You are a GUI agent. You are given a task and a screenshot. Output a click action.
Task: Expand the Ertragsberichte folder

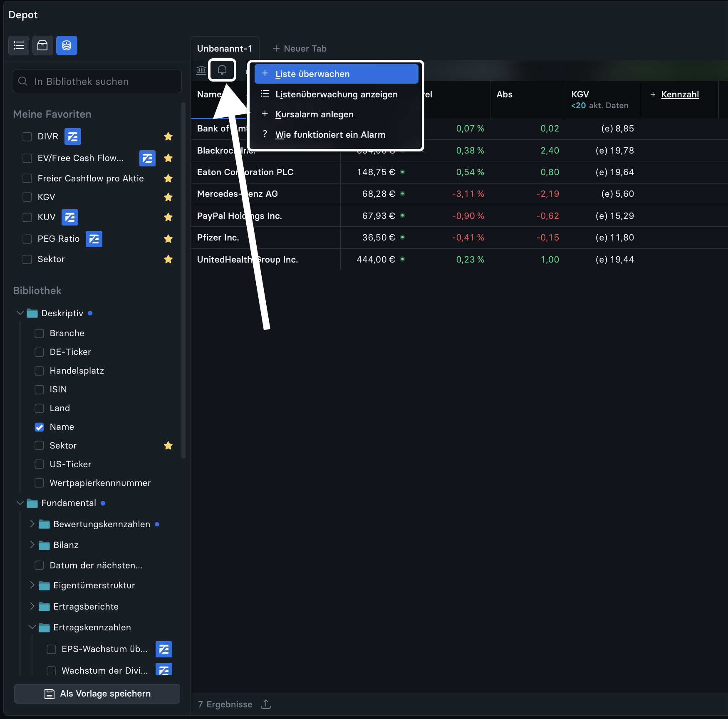[32, 606]
